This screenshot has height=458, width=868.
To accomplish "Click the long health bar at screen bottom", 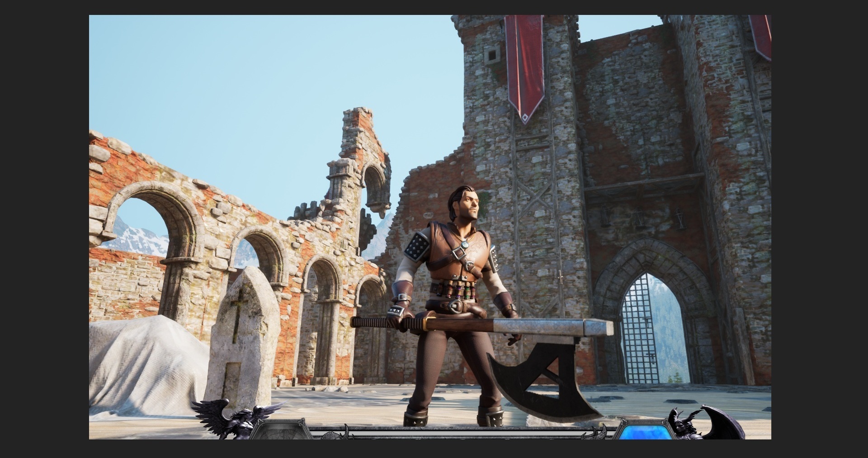I will 452,434.
